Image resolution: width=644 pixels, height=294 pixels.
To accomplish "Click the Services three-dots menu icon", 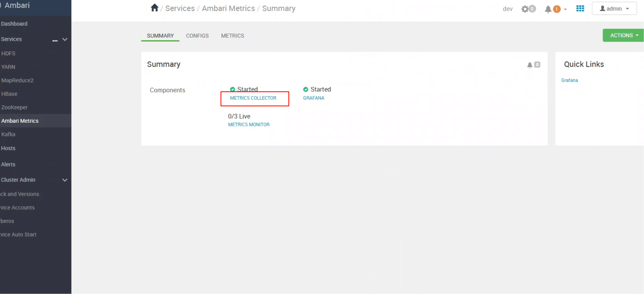I will coord(55,40).
